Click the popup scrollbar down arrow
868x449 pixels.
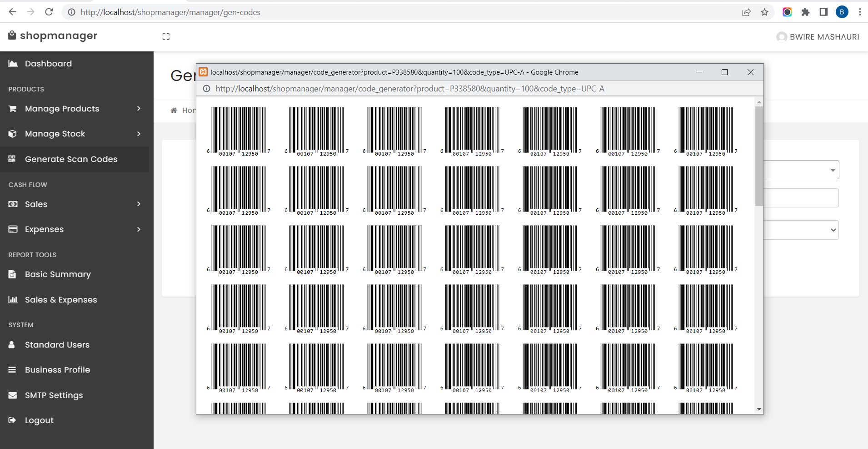[x=759, y=409]
